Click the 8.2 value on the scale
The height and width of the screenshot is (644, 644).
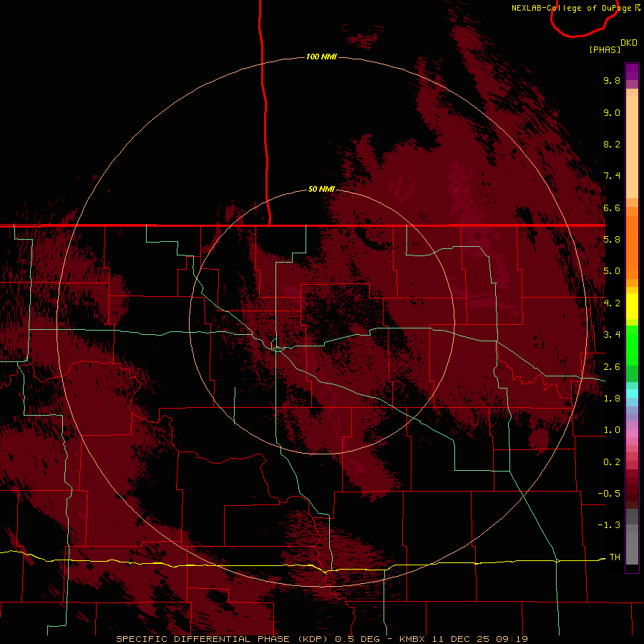click(612, 144)
